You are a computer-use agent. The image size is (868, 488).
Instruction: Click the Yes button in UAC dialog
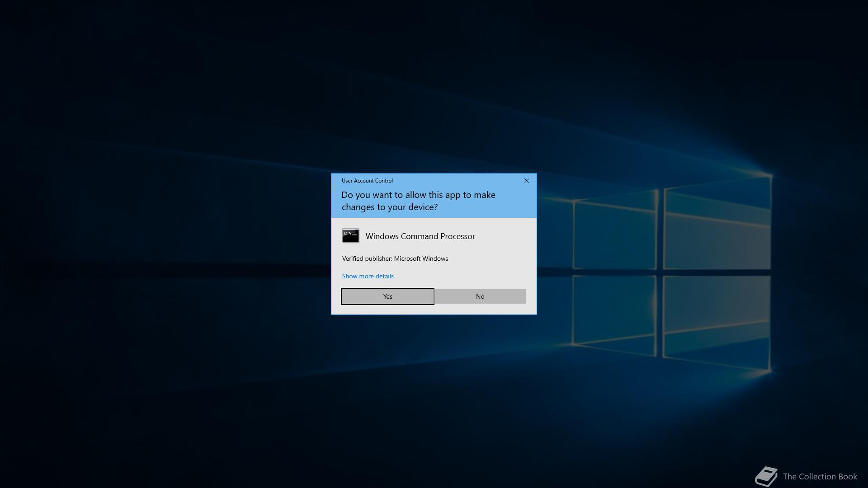387,296
